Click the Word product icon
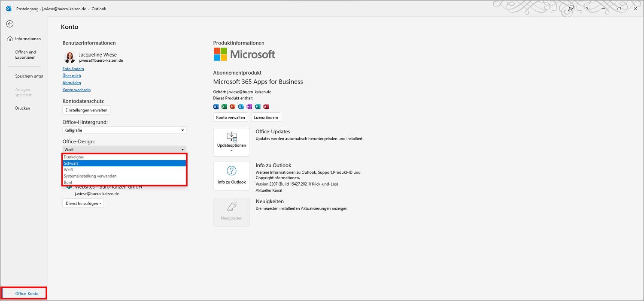The width and height of the screenshot is (644, 301). pos(216,107)
